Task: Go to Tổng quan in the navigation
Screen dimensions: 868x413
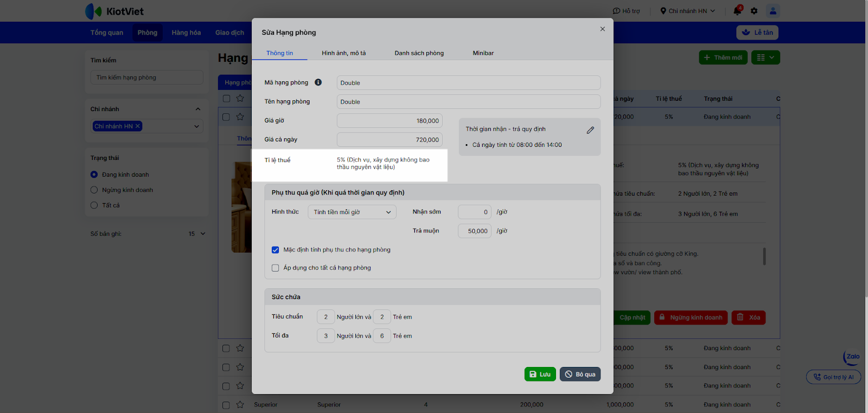Action: (107, 33)
